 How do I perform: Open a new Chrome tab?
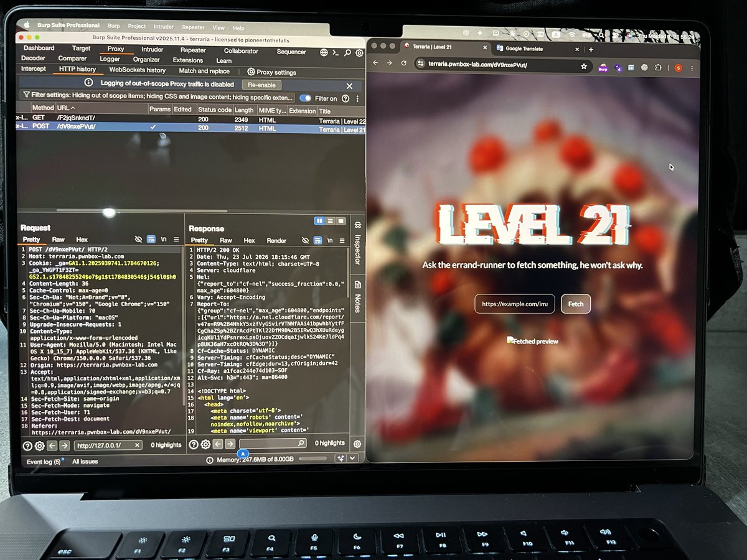click(x=591, y=49)
